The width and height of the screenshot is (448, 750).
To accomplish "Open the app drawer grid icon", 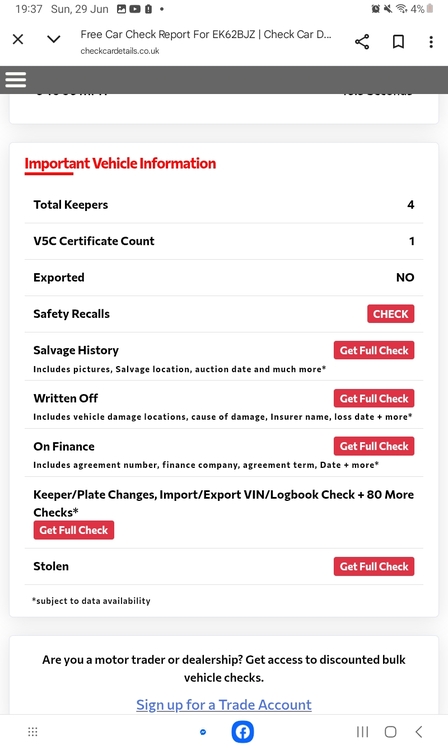I will pos(33,732).
